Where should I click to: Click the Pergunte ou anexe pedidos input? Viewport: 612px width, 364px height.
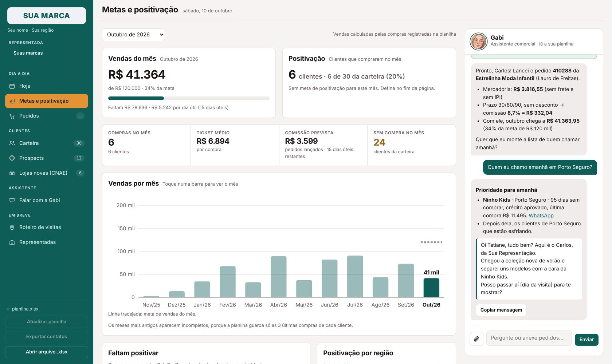[529, 338]
